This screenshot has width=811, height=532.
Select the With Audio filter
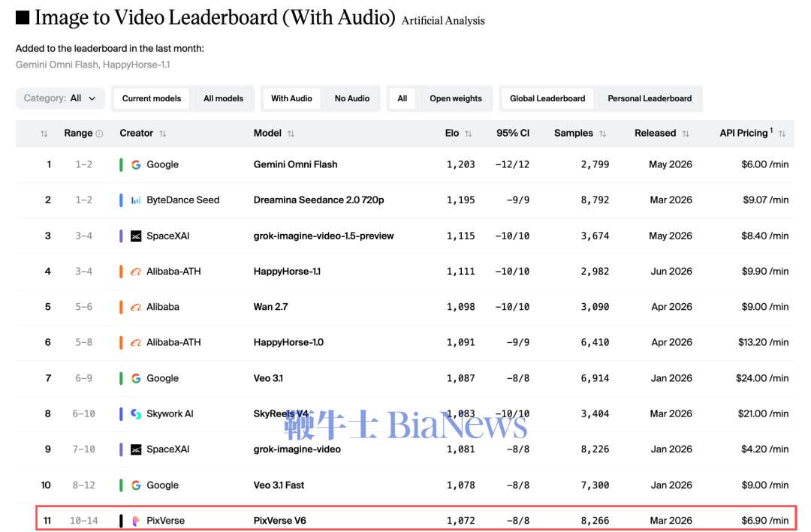click(291, 98)
